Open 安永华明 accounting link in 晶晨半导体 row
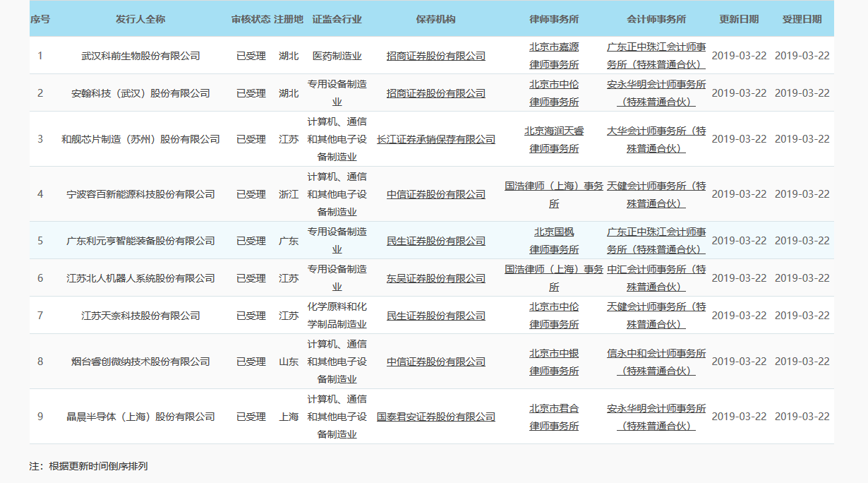The image size is (868, 483). 656,417
